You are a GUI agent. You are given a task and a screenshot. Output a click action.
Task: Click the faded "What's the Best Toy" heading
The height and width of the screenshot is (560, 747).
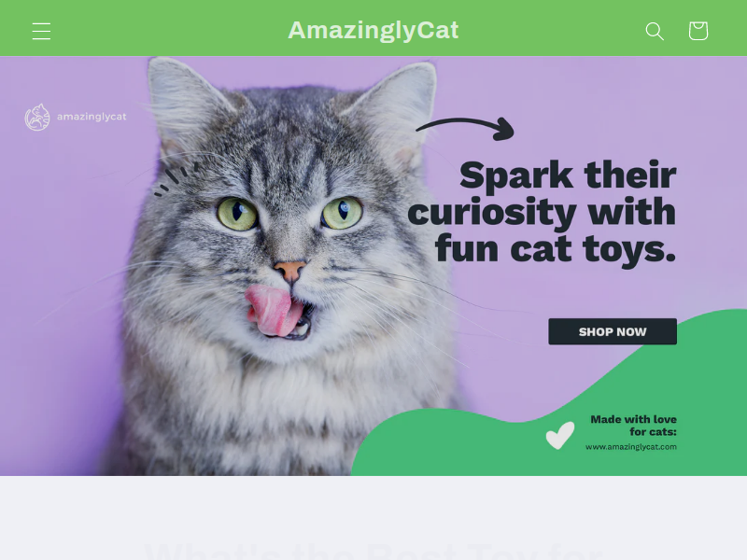point(373,551)
